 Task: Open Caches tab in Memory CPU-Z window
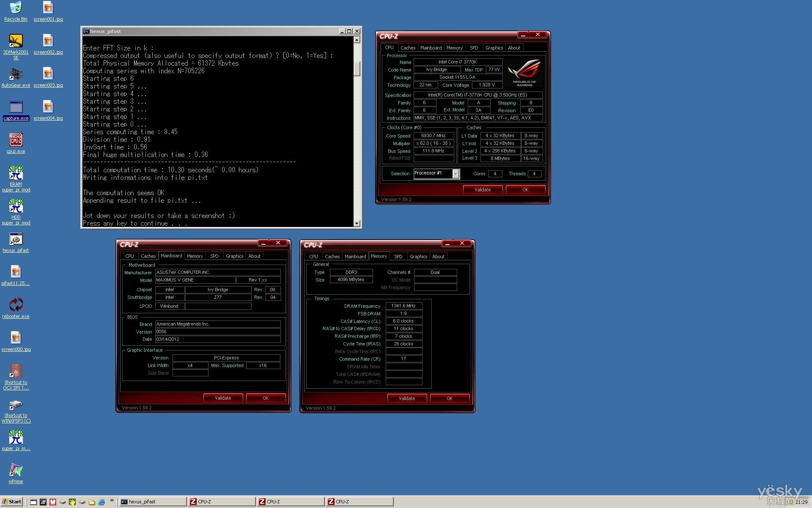coord(332,257)
